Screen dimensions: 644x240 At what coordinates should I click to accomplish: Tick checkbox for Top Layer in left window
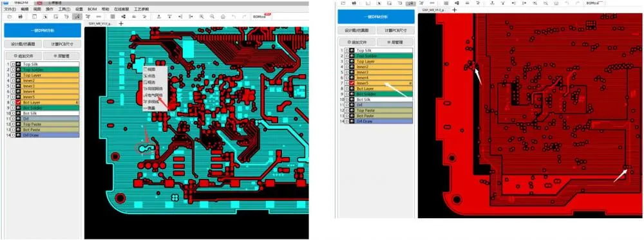pos(13,75)
